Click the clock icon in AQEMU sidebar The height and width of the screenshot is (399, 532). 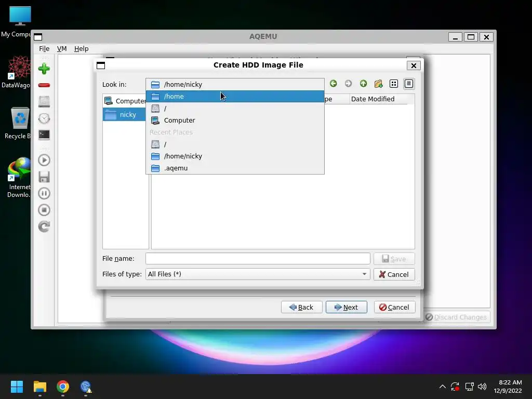pos(44,118)
